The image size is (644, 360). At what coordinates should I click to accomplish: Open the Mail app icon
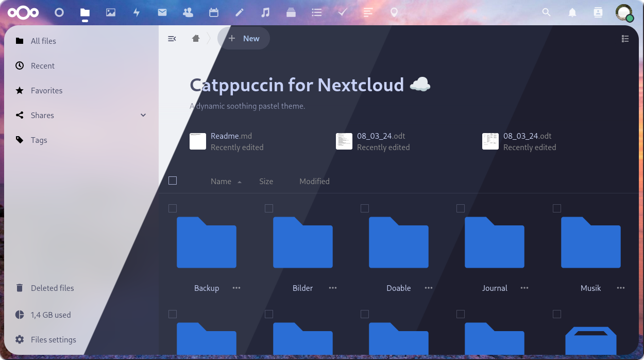(162, 12)
